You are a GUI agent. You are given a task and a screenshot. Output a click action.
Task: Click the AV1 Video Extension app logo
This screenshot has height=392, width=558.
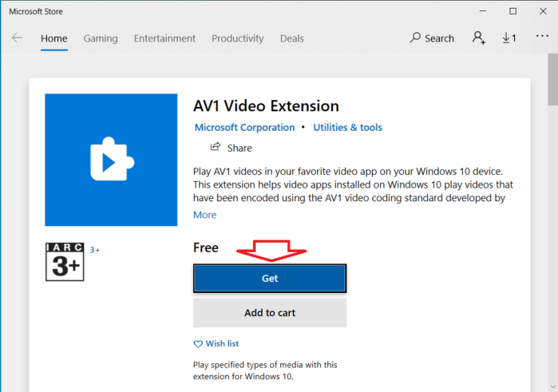tap(111, 160)
